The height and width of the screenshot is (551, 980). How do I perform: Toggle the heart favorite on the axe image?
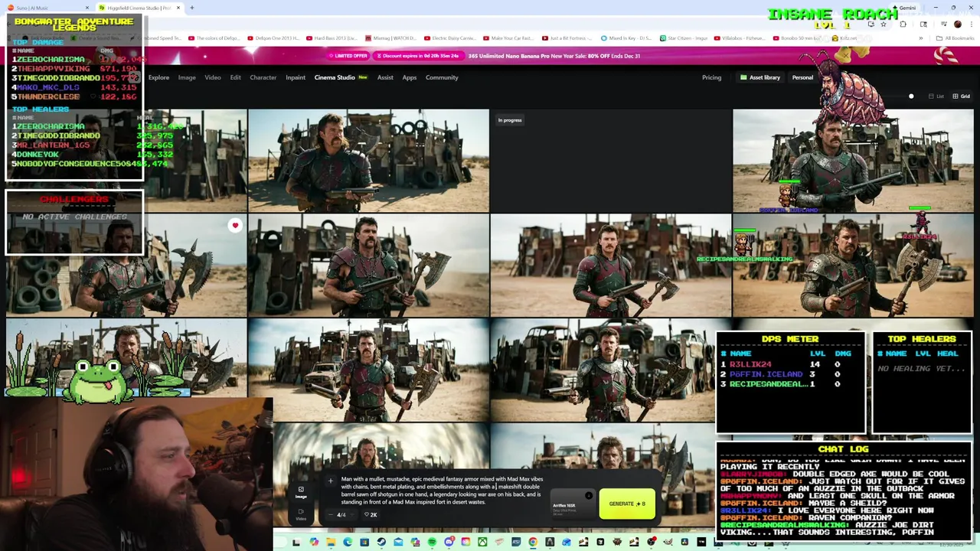tap(235, 225)
